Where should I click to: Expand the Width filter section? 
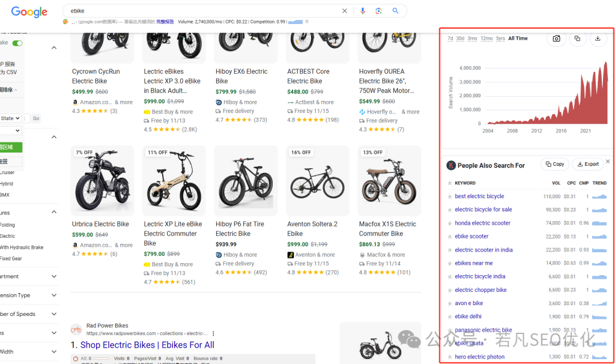53,352
